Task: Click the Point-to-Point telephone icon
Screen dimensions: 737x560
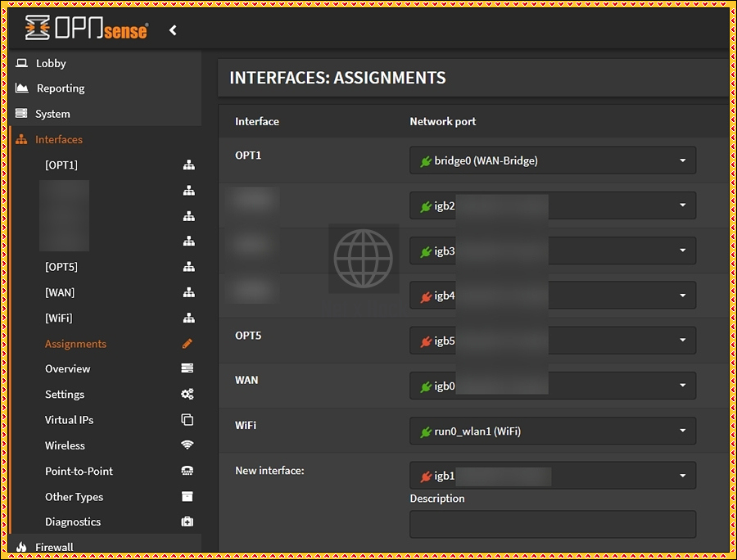Action: (x=188, y=471)
